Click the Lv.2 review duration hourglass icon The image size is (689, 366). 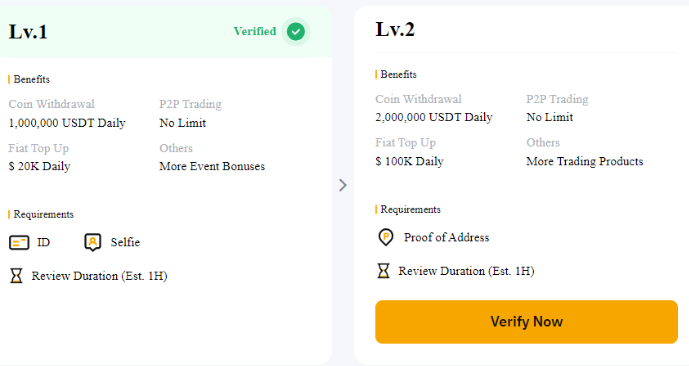(x=384, y=271)
